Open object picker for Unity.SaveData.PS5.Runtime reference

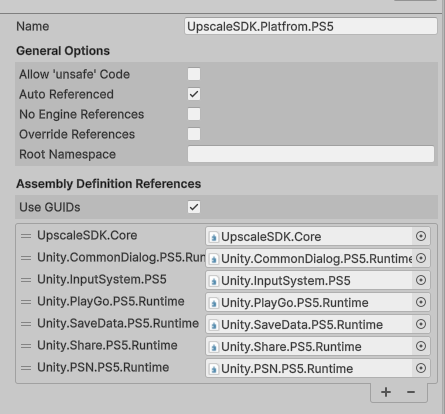click(421, 324)
